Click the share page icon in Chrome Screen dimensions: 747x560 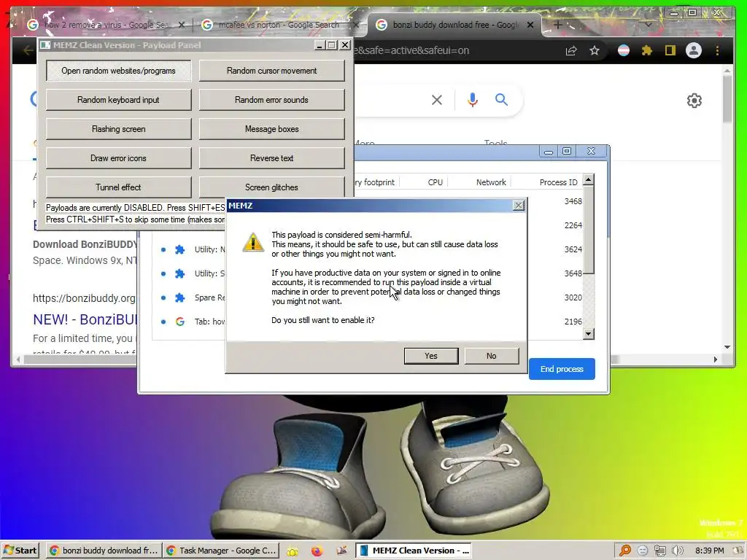(570, 50)
